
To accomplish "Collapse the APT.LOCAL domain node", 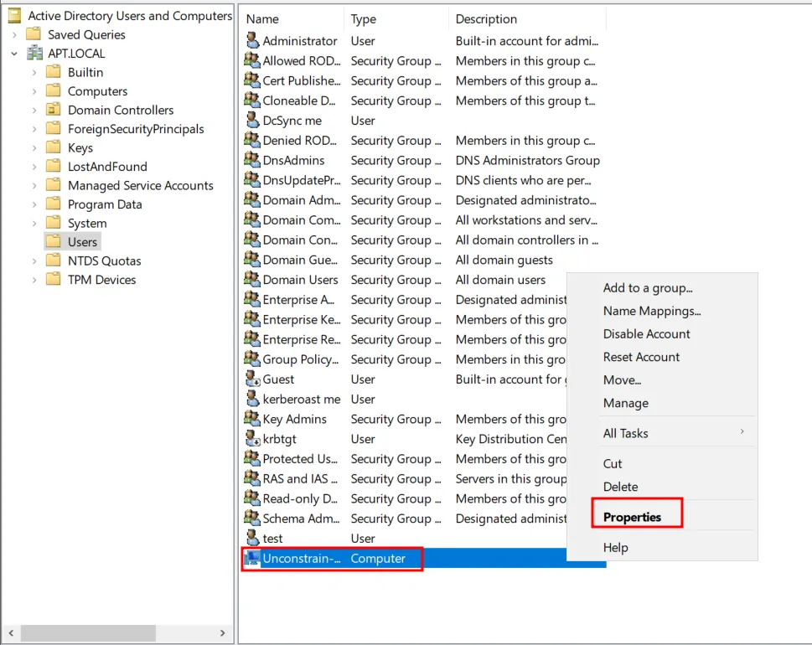I will point(14,54).
